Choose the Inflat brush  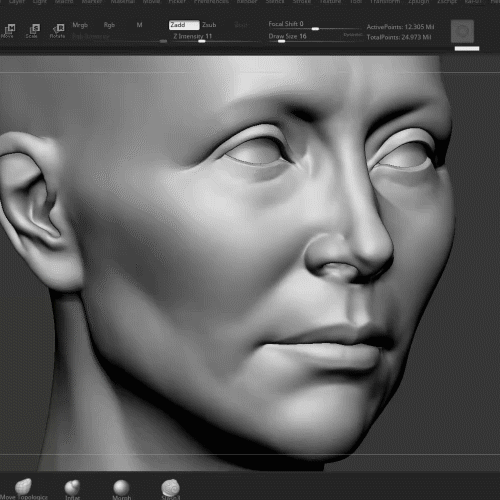[72, 489]
